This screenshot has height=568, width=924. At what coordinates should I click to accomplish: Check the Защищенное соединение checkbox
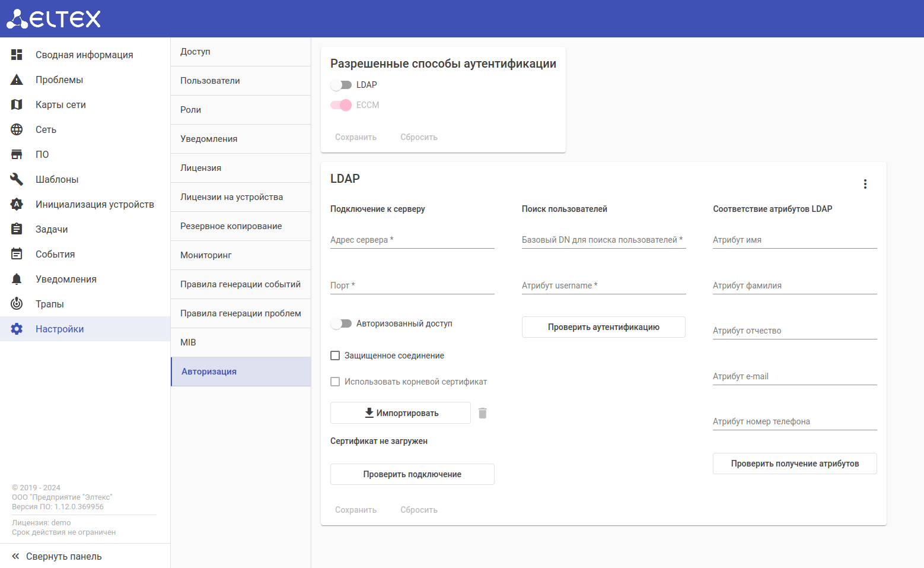pyautogui.click(x=335, y=356)
